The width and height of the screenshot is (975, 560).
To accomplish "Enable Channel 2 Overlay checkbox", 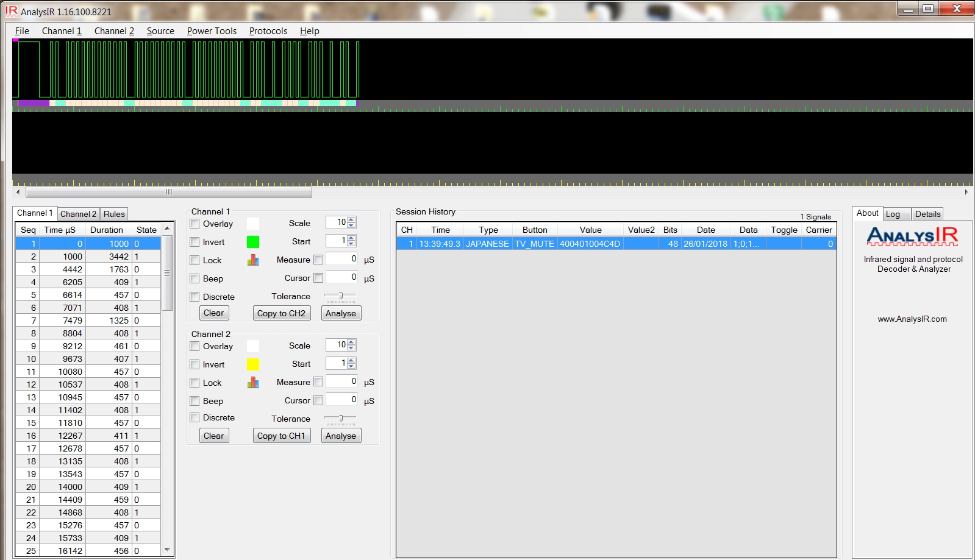I will [x=195, y=346].
